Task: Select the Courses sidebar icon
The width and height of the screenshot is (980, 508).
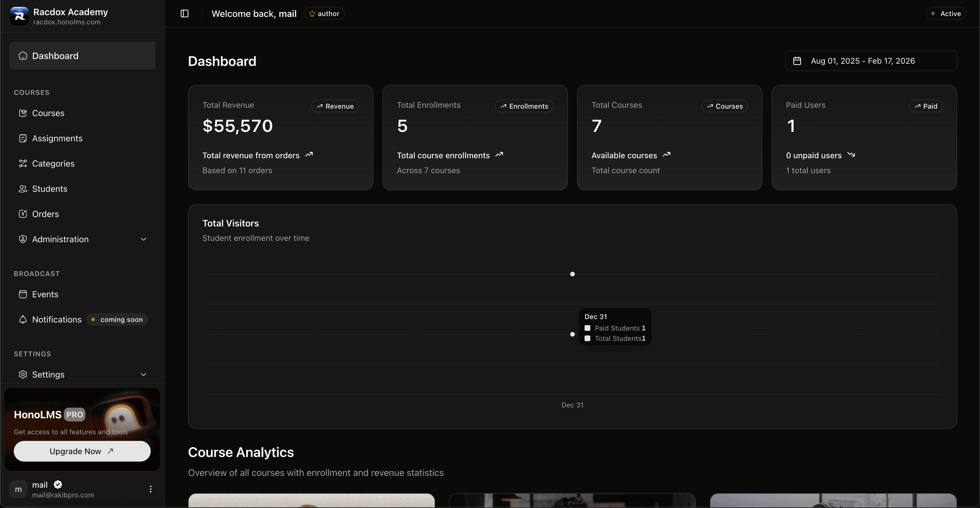Action: point(23,113)
